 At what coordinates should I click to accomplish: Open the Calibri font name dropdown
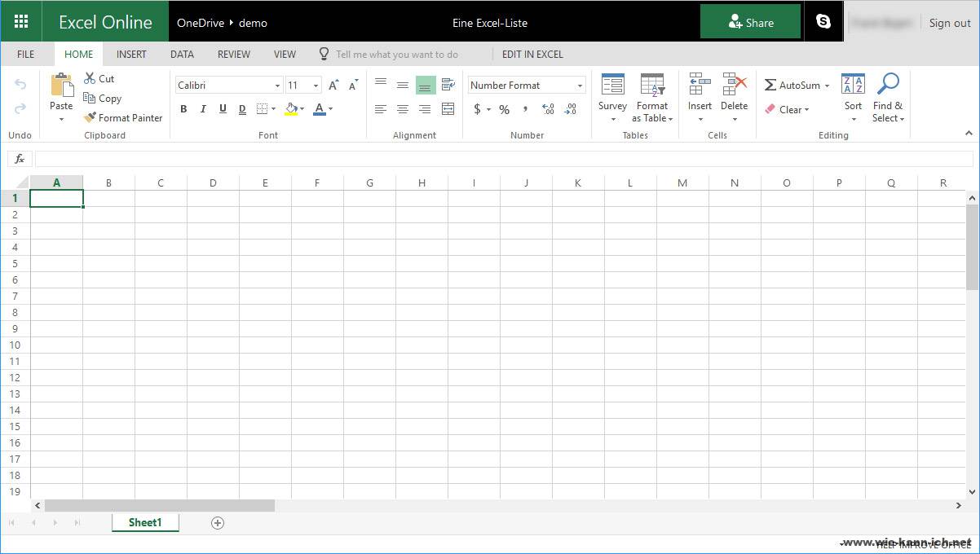pyautogui.click(x=277, y=86)
